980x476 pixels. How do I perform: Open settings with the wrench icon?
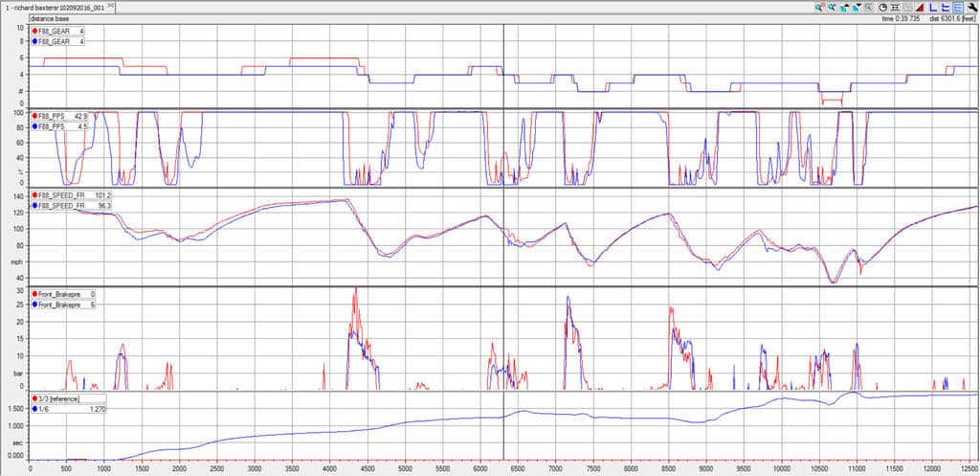tap(972, 8)
